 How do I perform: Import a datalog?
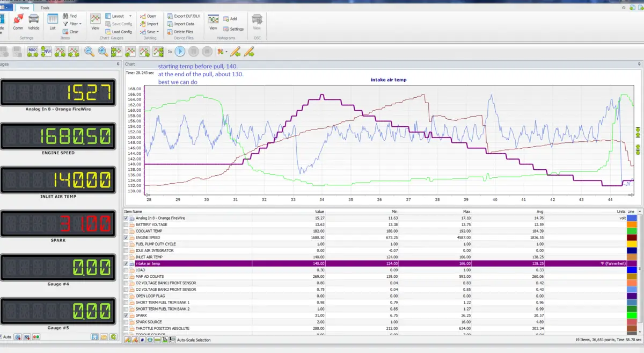(149, 24)
